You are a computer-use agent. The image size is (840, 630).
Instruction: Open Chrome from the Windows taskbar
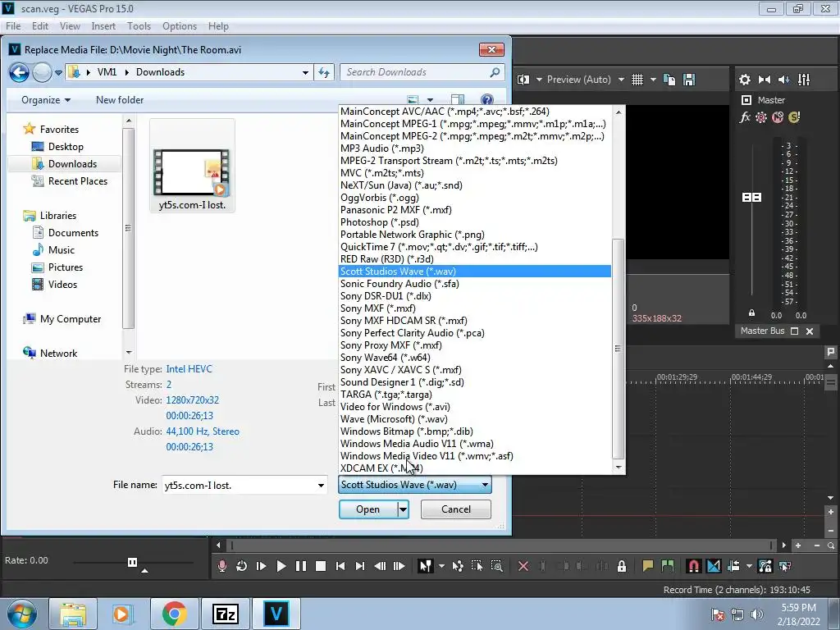174,614
